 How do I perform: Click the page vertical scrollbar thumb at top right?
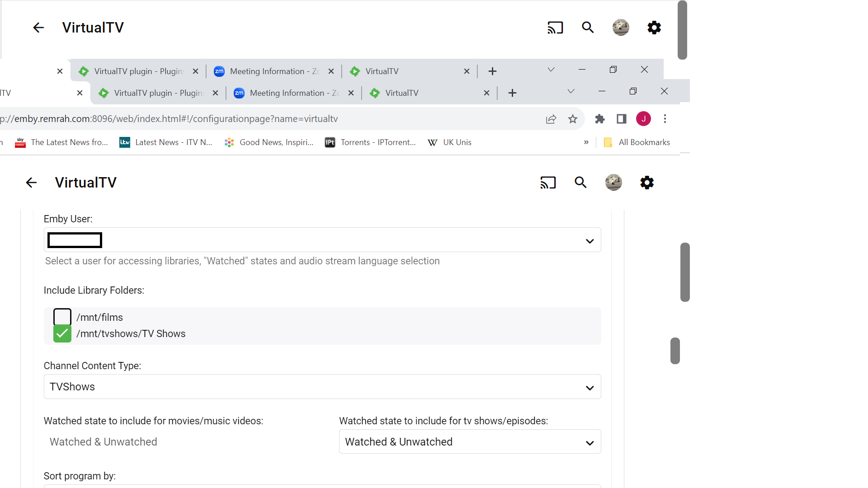click(x=682, y=30)
